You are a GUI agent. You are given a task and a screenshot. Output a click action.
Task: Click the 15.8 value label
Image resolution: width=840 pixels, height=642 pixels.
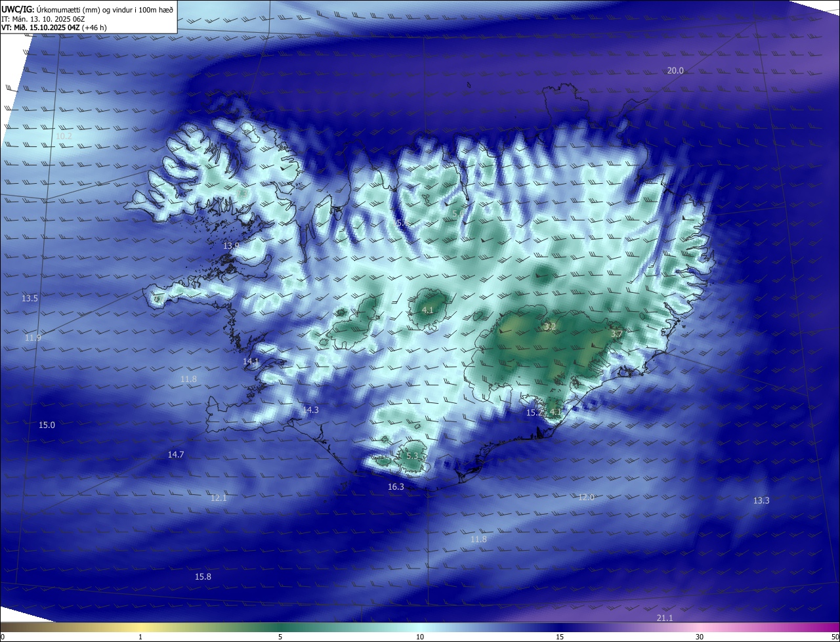[203, 577]
